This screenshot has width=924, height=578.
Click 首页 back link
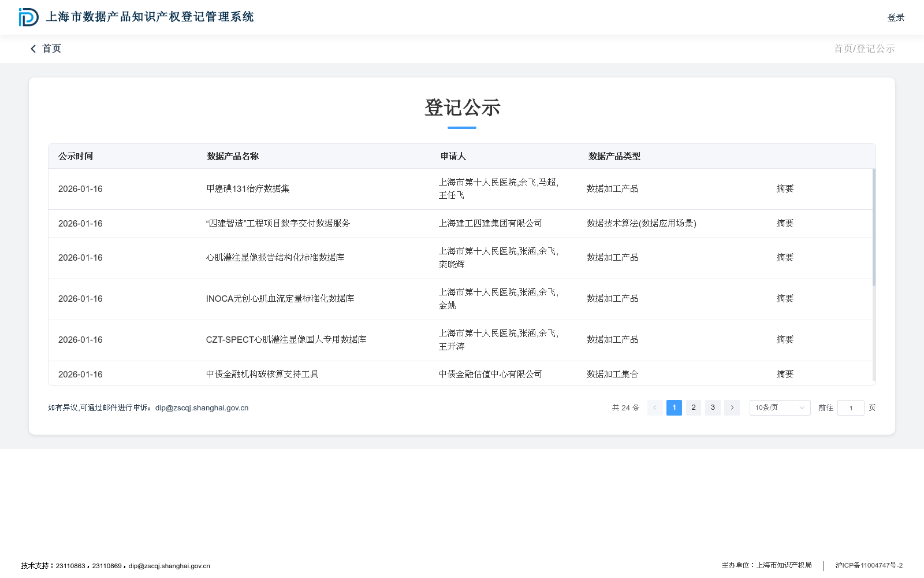point(51,49)
